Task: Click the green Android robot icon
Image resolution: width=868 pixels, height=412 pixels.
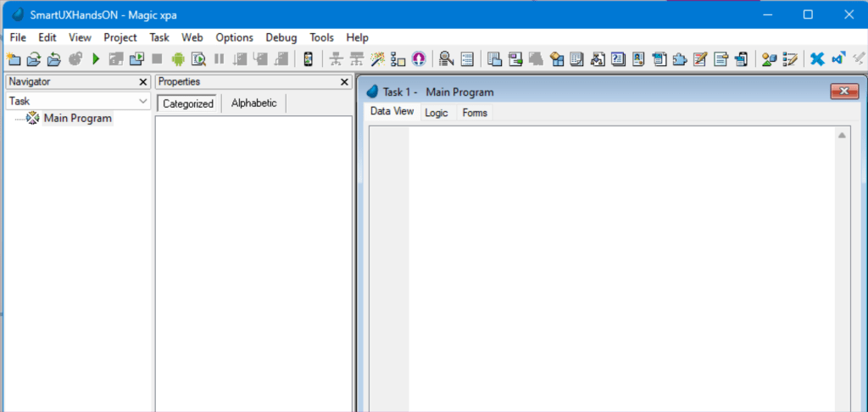Action: pyautogui.click(x=178, y=58)
